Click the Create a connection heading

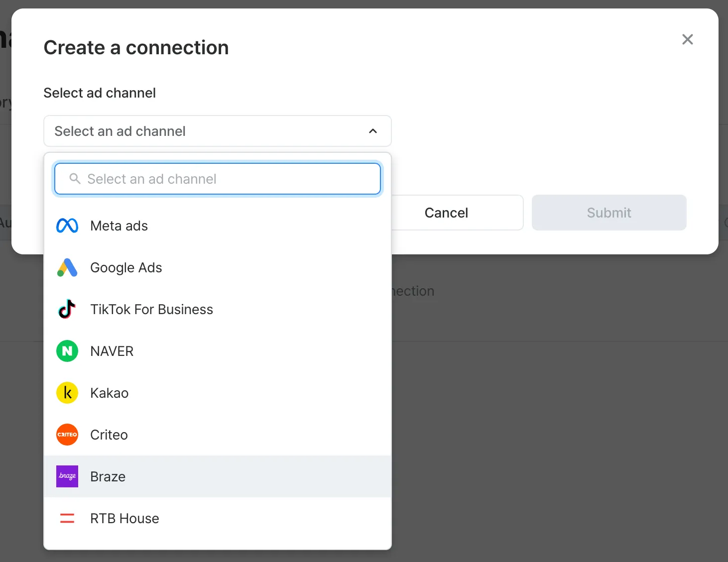click(x=136, y=48)
